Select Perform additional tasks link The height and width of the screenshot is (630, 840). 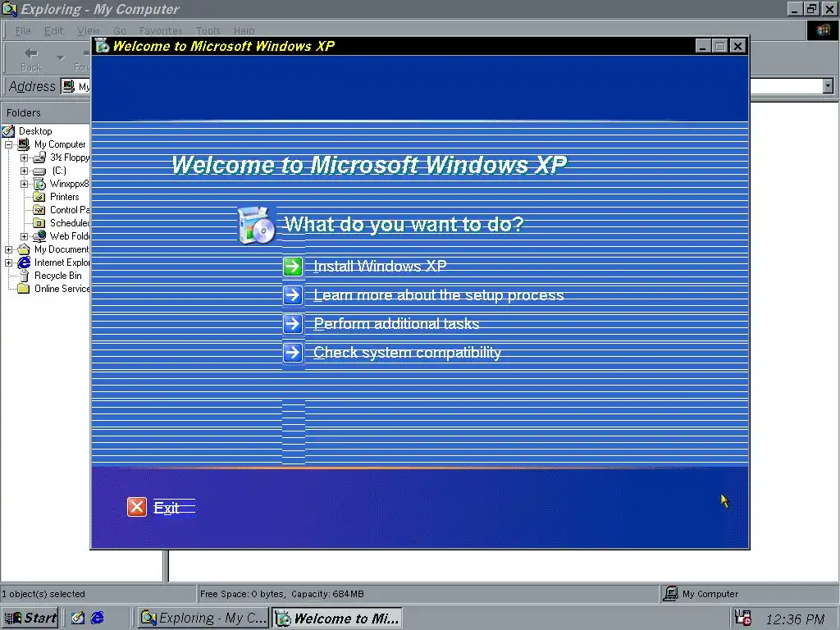[x=396, y=323]
